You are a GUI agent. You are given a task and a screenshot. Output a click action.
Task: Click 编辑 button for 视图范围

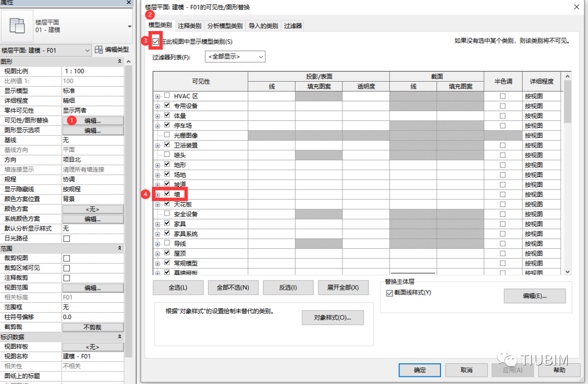pyautogui.click(x=93, y=288)
